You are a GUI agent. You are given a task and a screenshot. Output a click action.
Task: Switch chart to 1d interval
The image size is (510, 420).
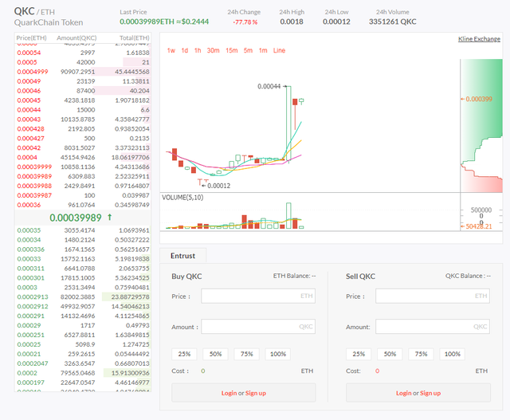tap(185, 50)
